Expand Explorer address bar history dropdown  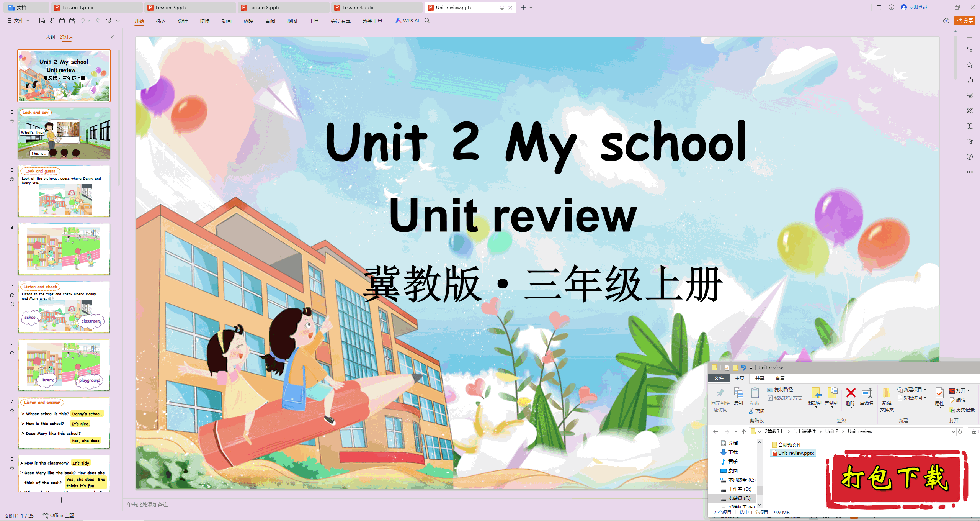(953, 431)
